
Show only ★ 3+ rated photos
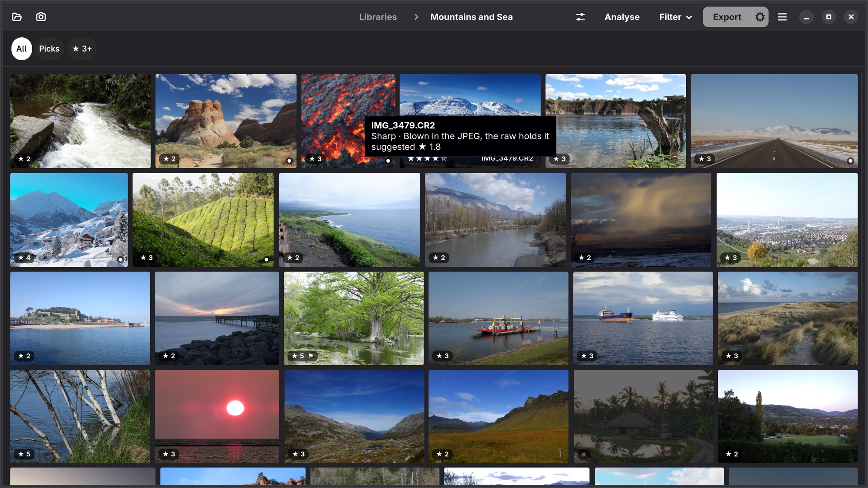(x=82, y=49)
